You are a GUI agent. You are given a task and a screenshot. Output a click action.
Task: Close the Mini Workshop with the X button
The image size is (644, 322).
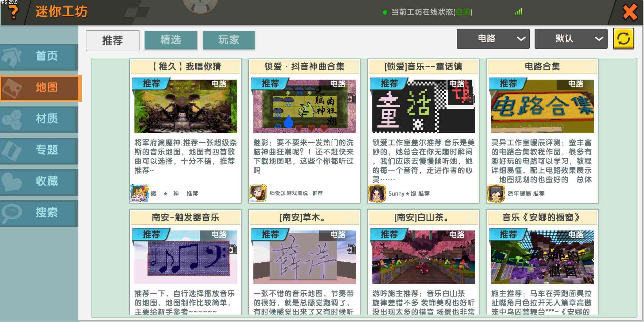630,12
